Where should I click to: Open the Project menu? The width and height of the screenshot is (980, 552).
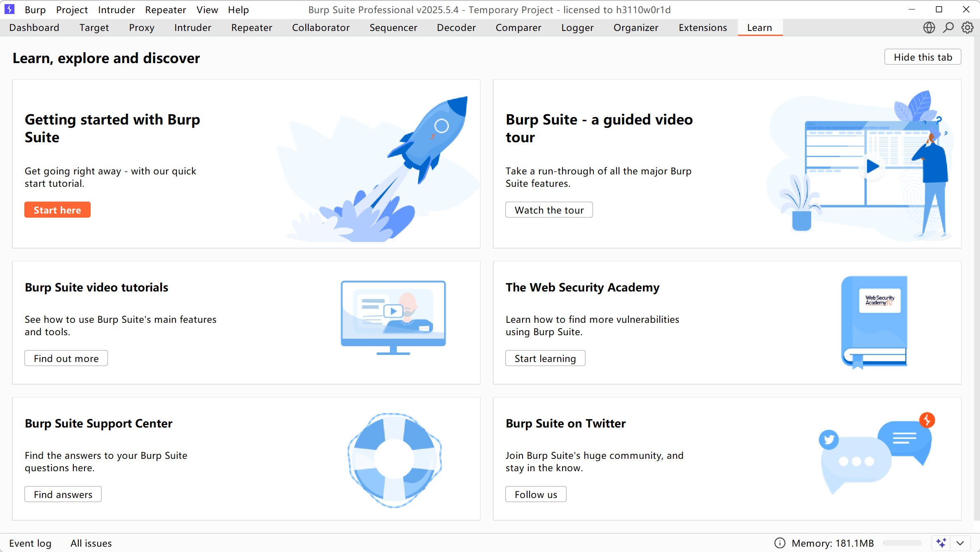pyautogui.click(x=72, y=9)
